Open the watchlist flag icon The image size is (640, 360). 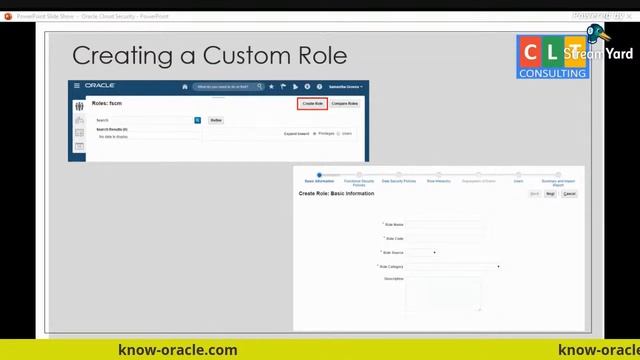point(283,87)
